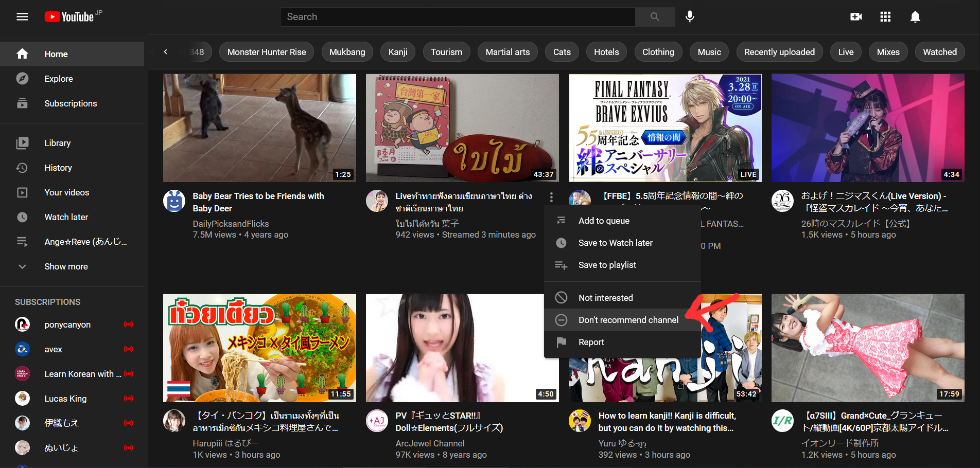Click DailyPicksandFlicks channel avatar

[x=174, y=201]
